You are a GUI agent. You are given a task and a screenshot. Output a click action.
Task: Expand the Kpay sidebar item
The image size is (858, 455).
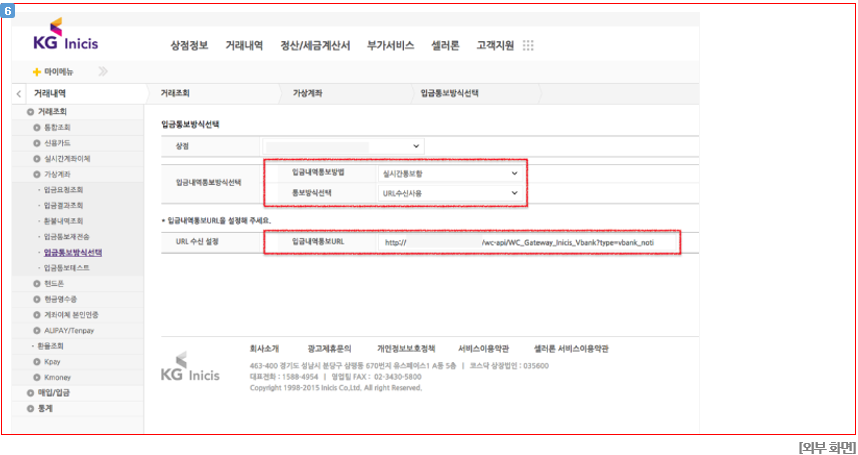point(37,362)
